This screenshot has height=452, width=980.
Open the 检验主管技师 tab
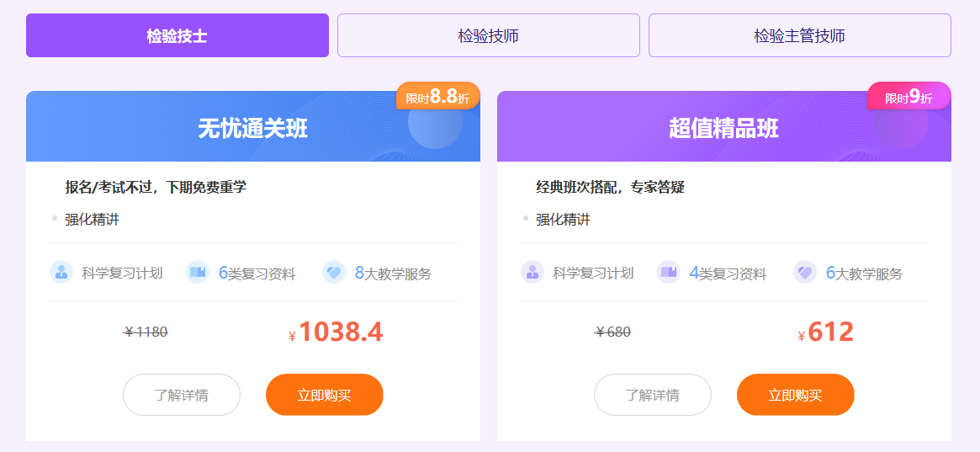799,36
